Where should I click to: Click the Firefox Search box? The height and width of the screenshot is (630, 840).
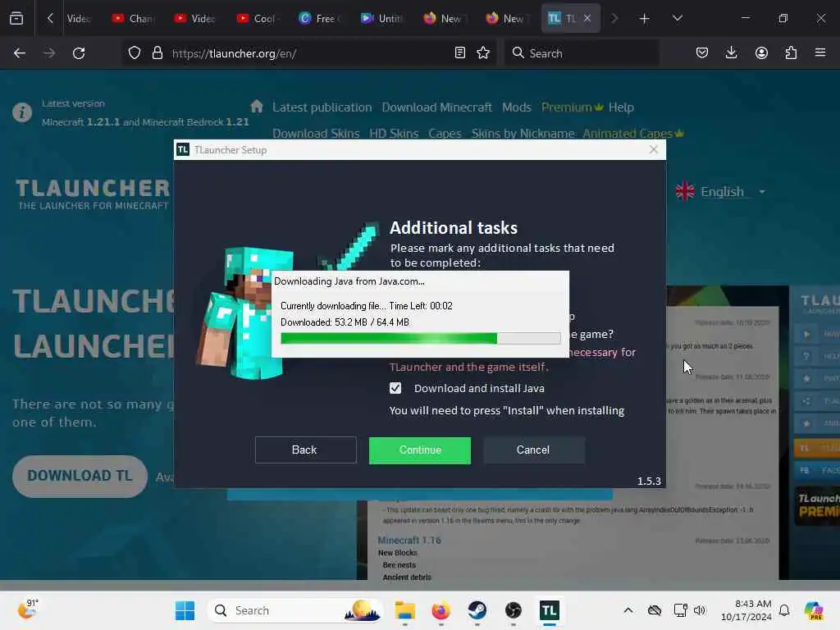click(582, 53)
